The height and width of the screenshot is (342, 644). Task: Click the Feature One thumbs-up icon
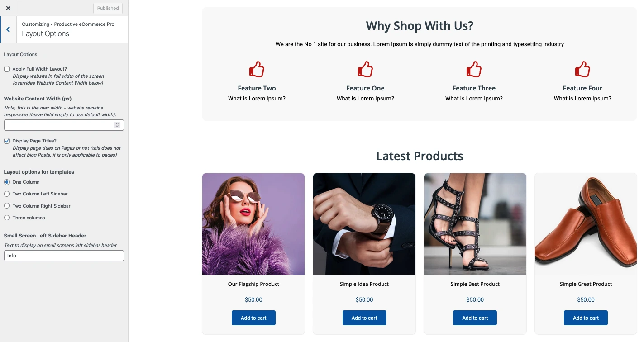coord(365,70)
